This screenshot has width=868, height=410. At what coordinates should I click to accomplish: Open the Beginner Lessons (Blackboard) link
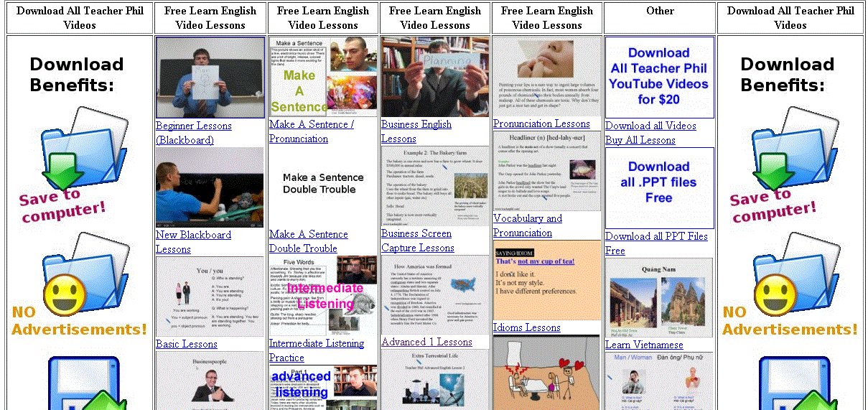[x=193, y=133]
